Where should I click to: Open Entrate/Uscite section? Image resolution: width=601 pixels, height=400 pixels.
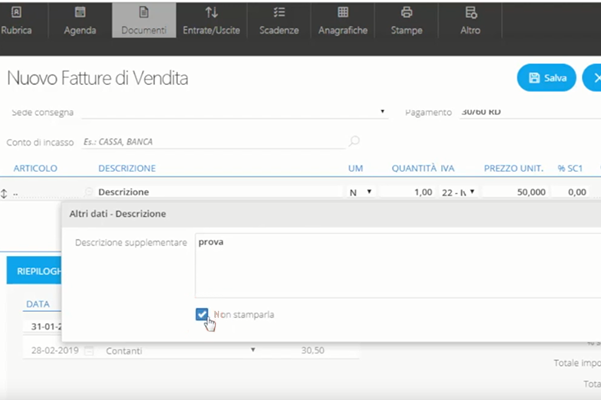coord(211,20)
